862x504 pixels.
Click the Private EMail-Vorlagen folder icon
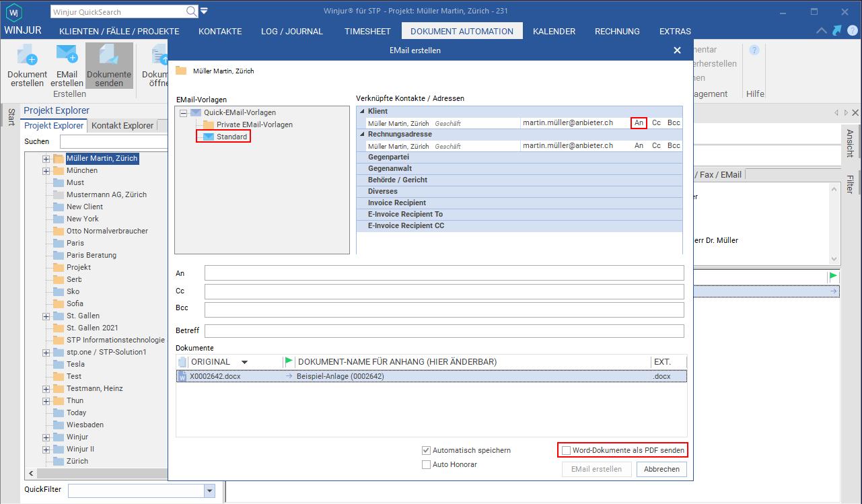coord(208,124)
